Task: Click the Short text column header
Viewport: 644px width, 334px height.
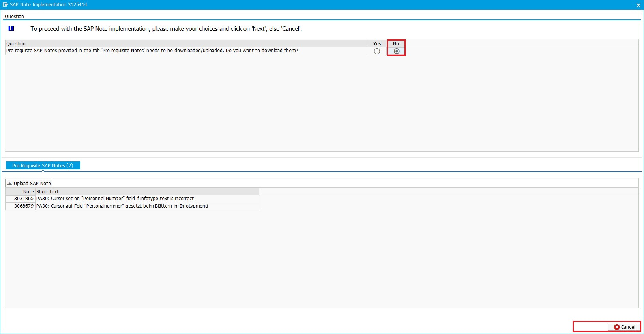Action: 147,192
